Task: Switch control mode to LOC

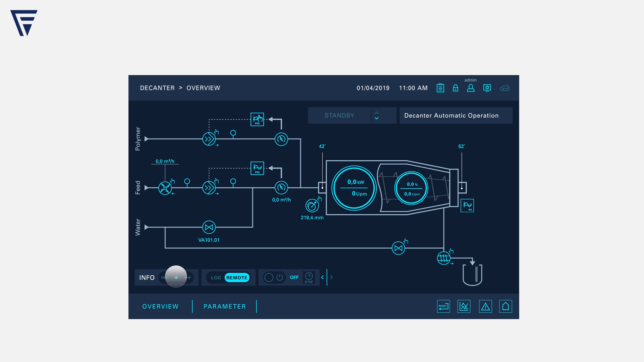Action: tap(216, 278)
